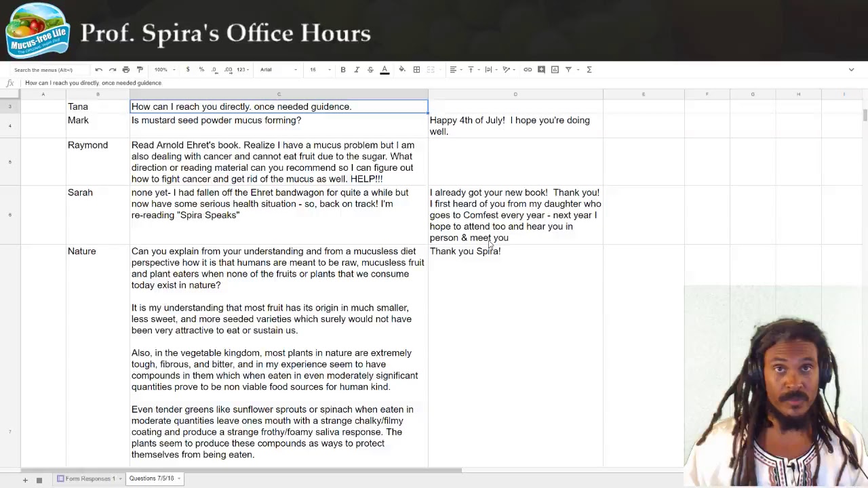Collapse the toolbar with the chevron arrow
The width and height of the screenshot is (868, 488).
[x=851, y=70]
